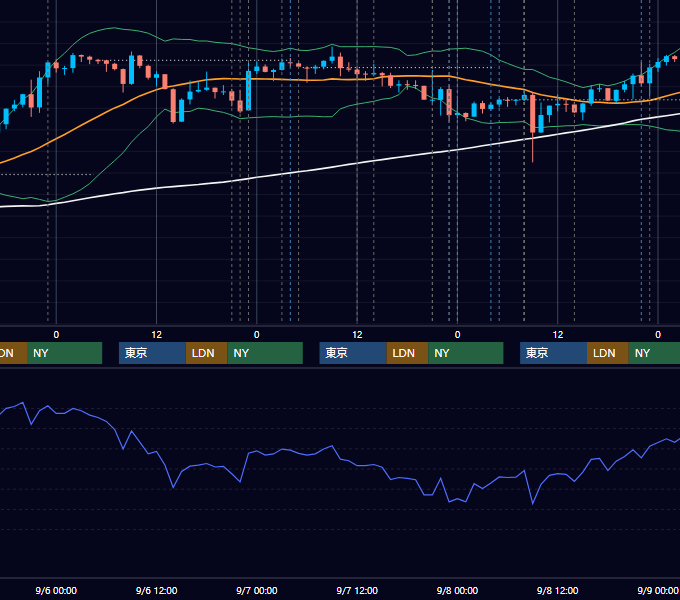Click the 9/7 00:00 date label
680x600 pixels.
(x=257, y=590)
